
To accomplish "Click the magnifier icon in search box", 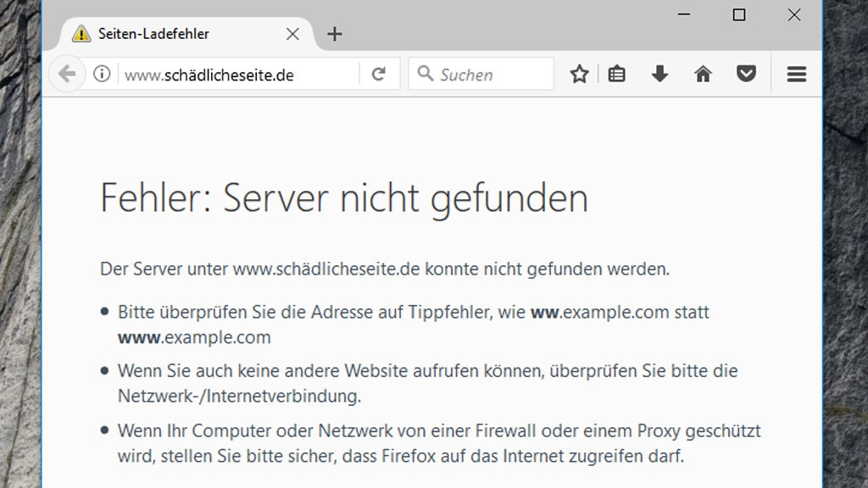I will tap(426, 73).
